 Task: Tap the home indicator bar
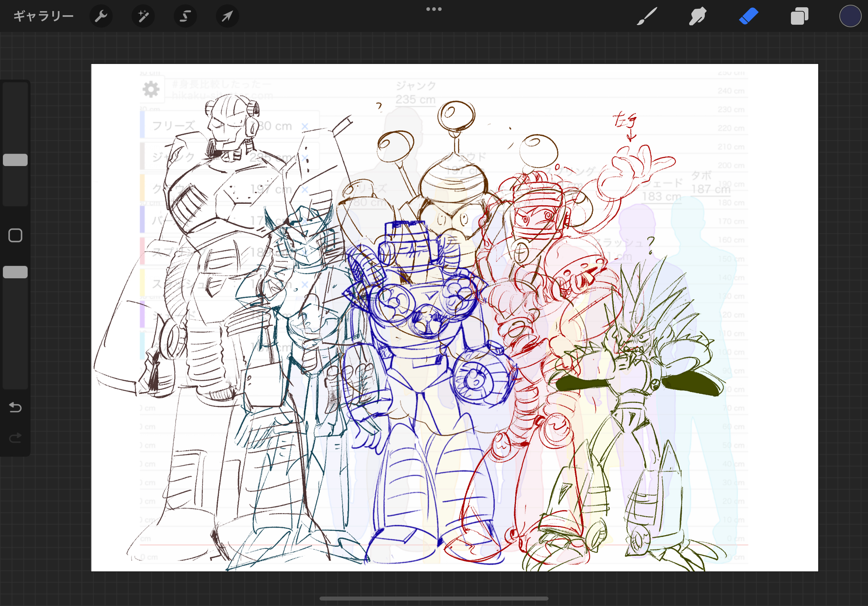434,598
